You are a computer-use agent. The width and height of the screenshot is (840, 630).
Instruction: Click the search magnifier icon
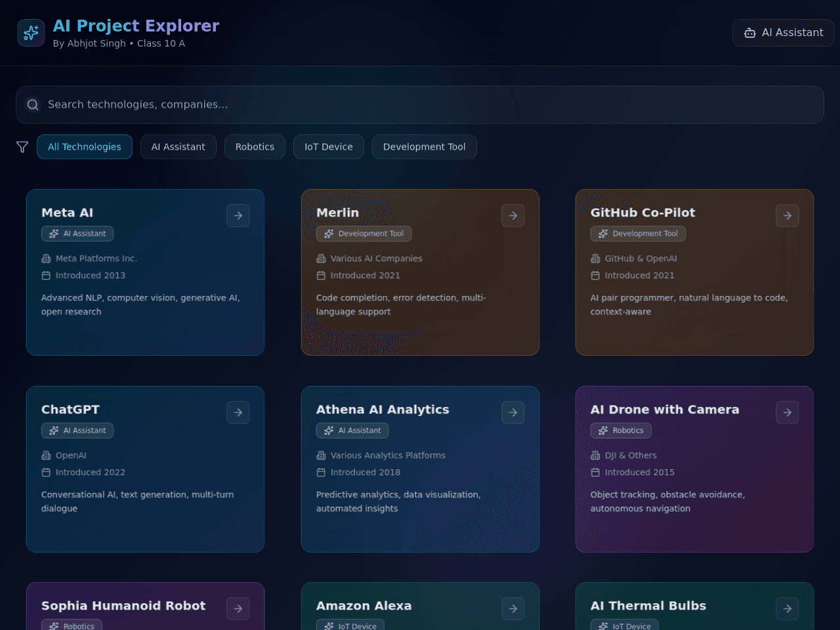pyautogui.click(x=33, y=105)
